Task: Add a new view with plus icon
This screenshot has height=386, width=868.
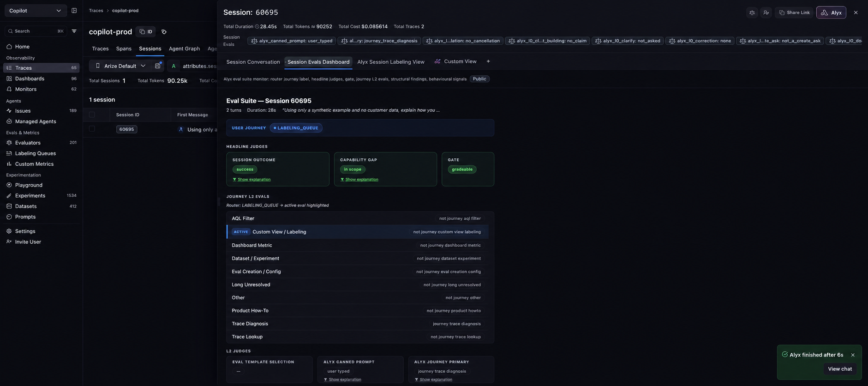Action: click(488, 61)
